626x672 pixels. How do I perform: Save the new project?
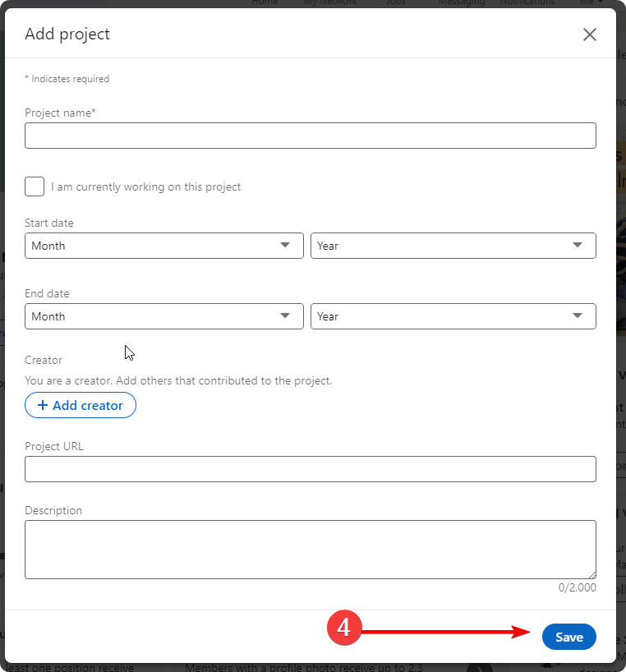(x=568, y=637)
